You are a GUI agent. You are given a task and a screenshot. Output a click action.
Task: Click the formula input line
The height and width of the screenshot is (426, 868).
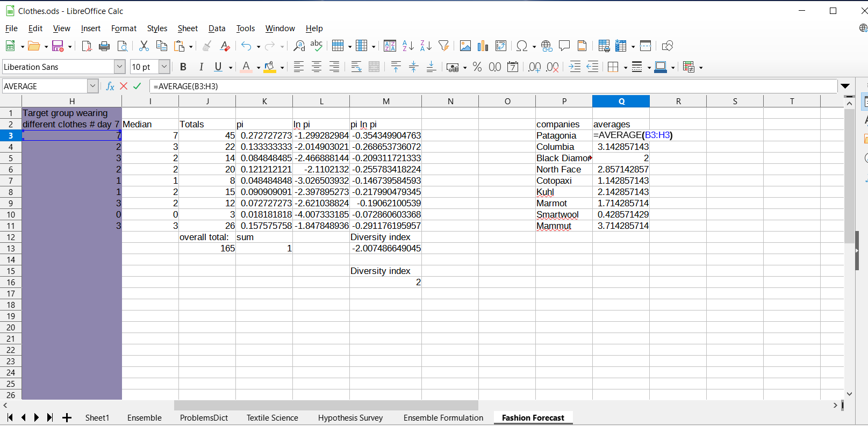click(493, 86)
